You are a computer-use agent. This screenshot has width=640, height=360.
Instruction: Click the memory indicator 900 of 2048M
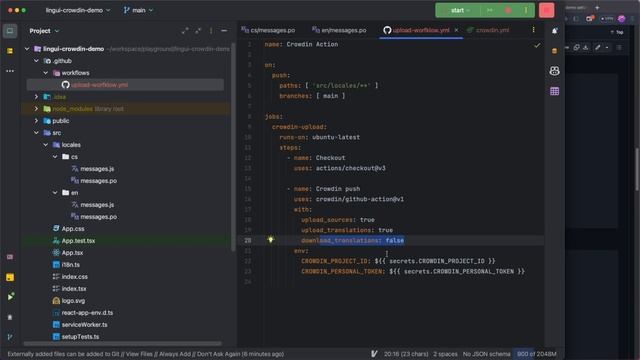[536, 354]
